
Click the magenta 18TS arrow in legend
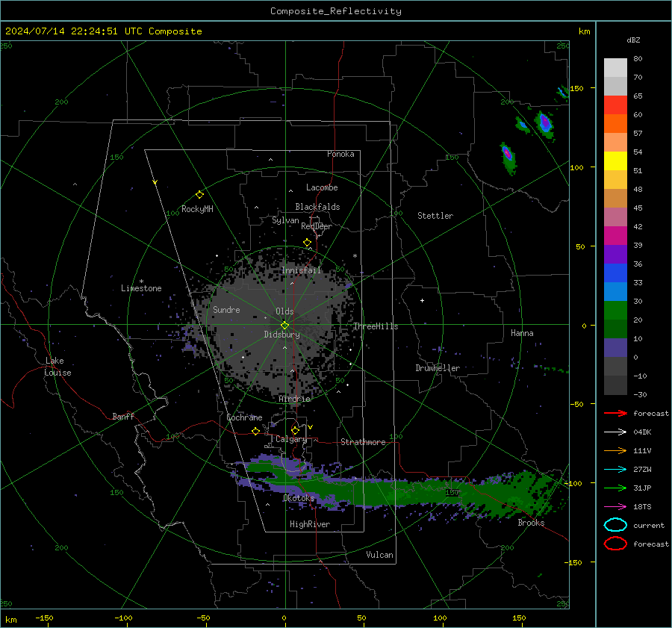coord(615,507)
